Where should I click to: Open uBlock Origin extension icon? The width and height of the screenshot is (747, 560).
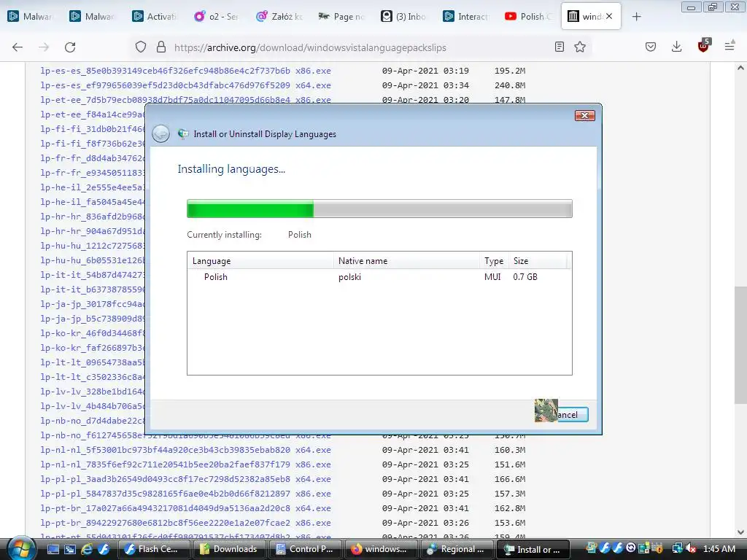click(x=704, y=46)
